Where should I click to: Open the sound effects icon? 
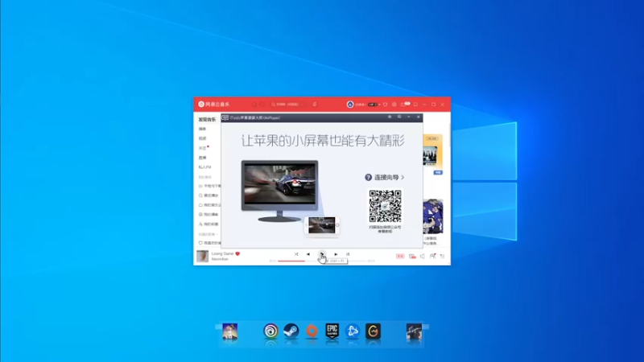point(412,256)
